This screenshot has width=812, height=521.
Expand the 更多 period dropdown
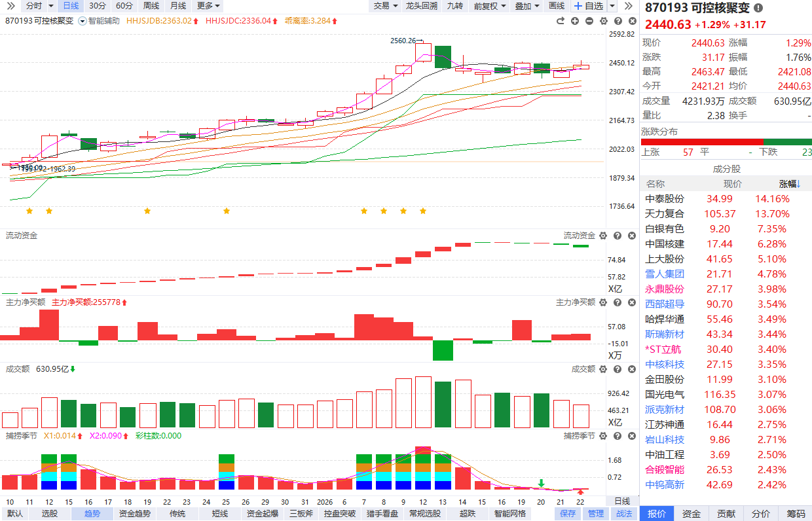pyautogui.click(x=208, y=6)
